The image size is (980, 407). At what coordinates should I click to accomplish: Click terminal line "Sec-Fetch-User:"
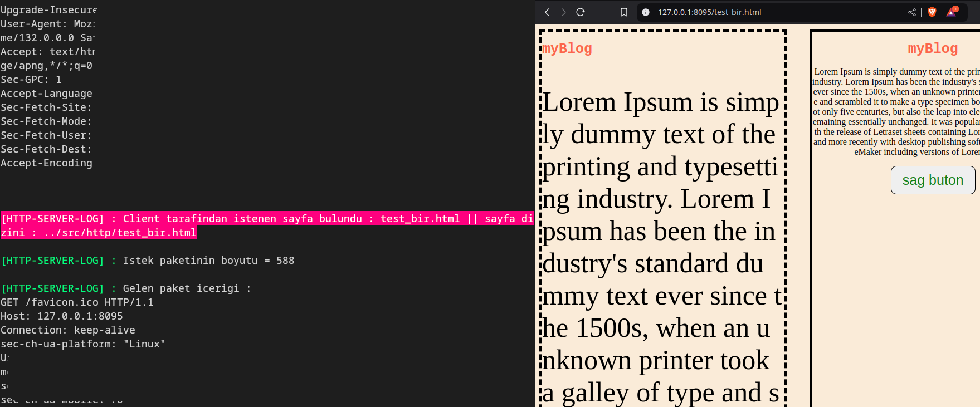(x=46, y=135)
